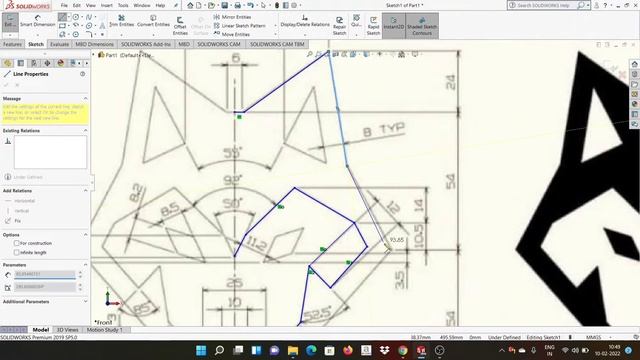Open the ConfigurationManager tab
640x360 pixels.
pos(34,63)
